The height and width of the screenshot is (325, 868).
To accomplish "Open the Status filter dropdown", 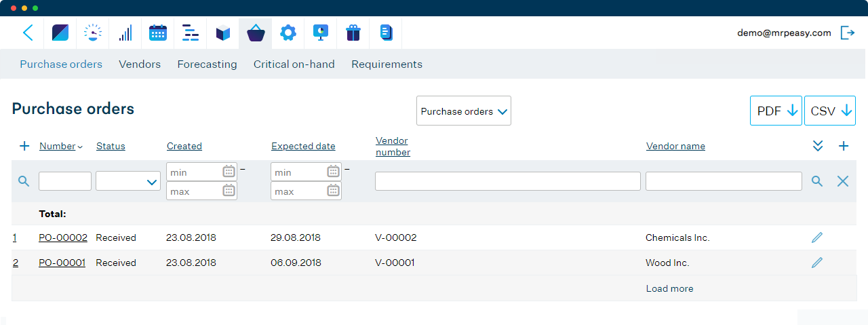I will tap(128, 181).
